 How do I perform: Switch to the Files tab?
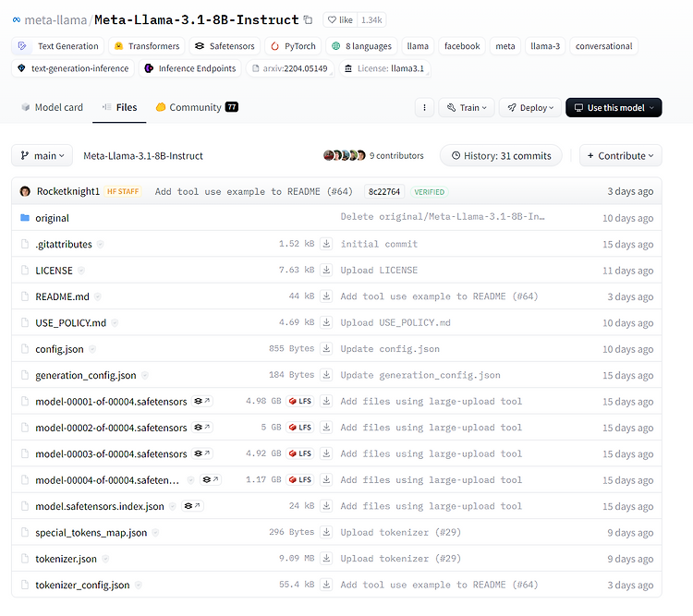coord(119,107)
